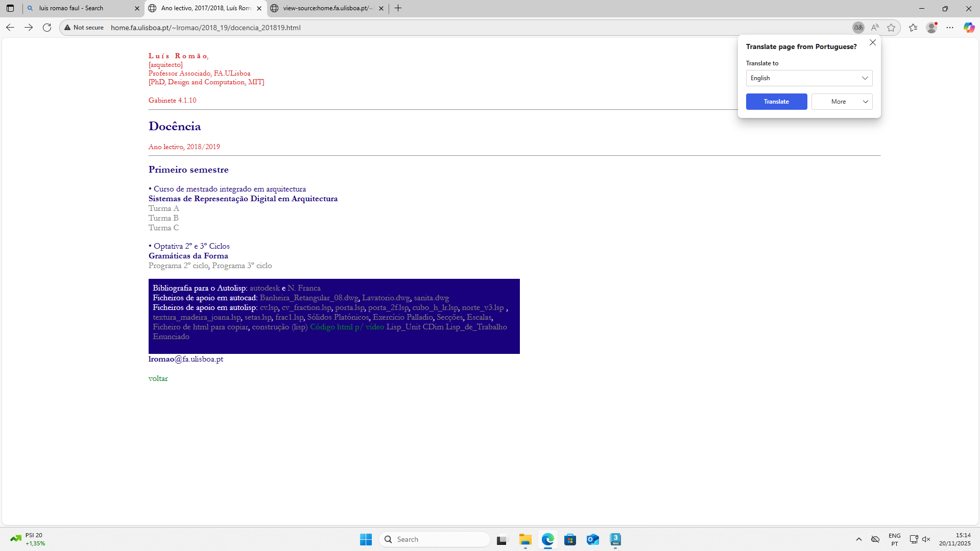Open File Explorer from the taskbar
Viewport: 980px width, 551px height.
[x=525, y=539]
